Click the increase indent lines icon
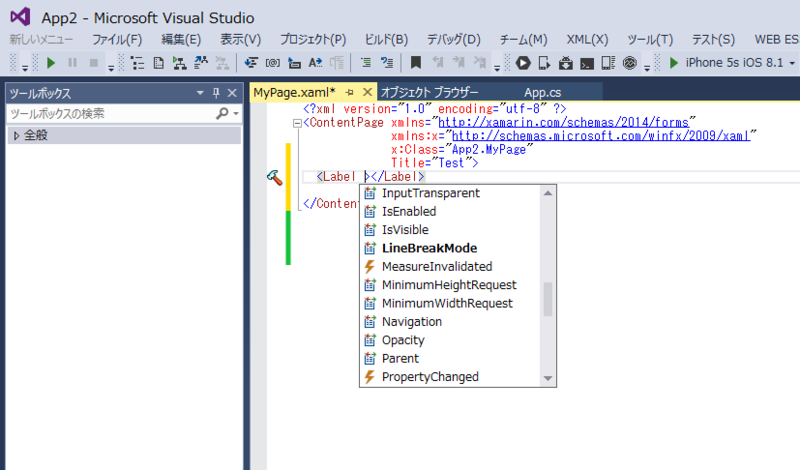Screen dimensions: 800x470 coord(365,63)
